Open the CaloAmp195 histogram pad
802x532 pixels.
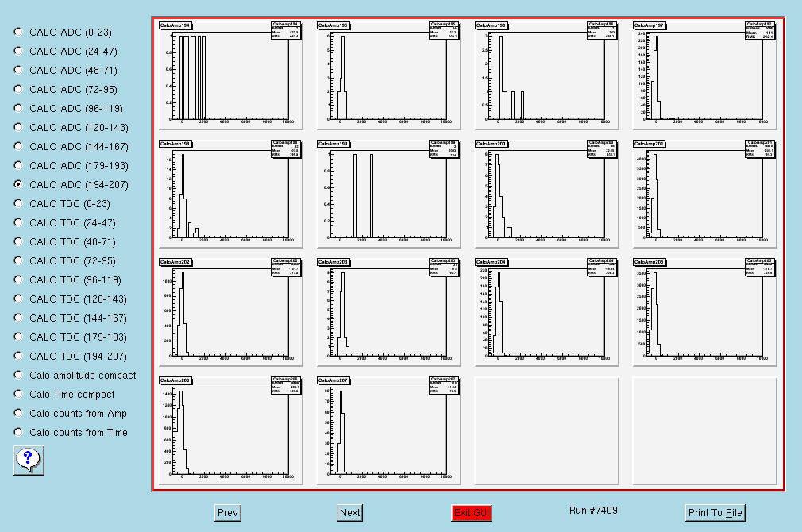click(x=389, y=75)
